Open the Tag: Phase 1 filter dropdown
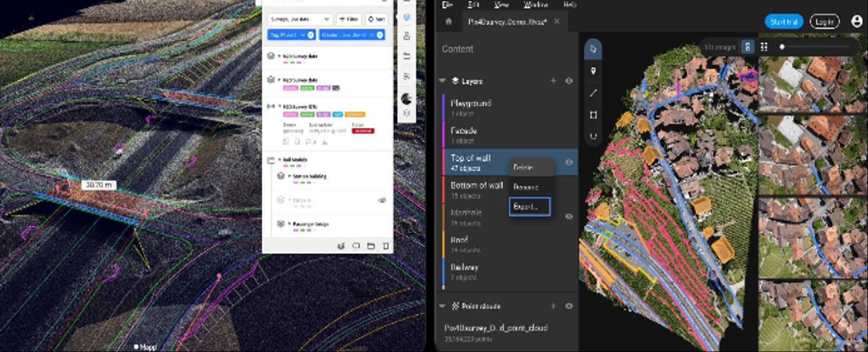Viewport: 868px width, 352px height. 291,35
